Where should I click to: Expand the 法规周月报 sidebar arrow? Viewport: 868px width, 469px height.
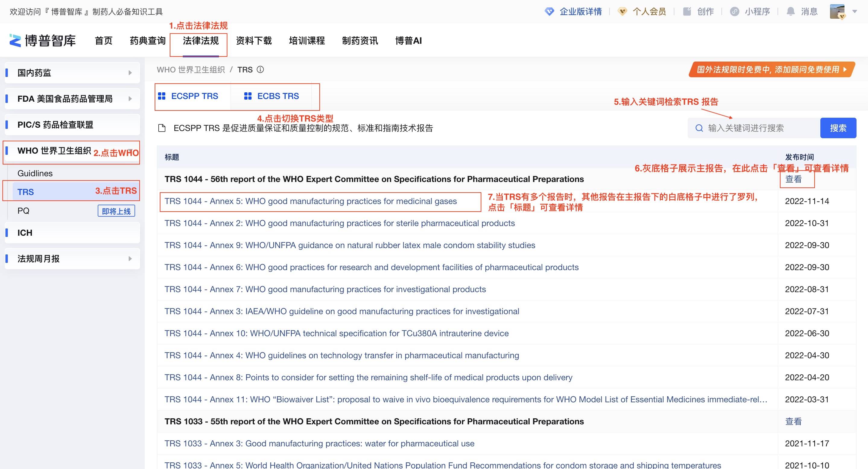point(130,259)
